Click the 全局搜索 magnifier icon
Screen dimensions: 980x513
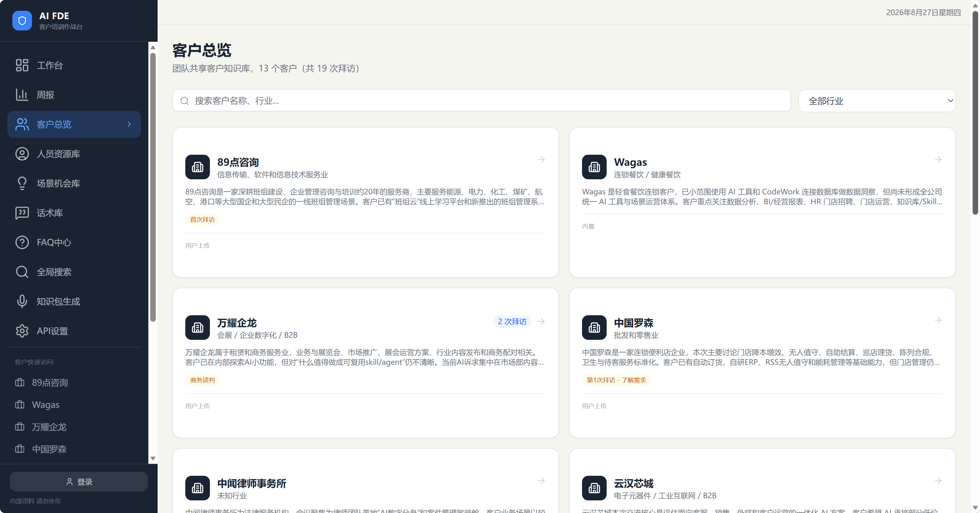[x=22, y=272]
